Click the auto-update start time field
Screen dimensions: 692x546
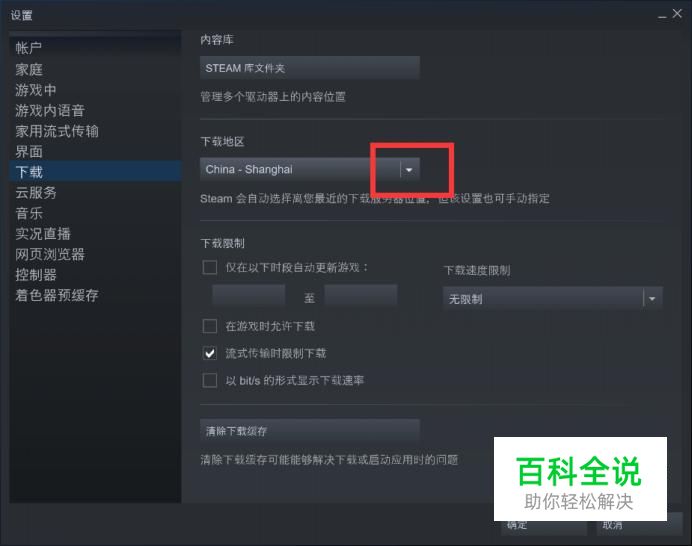point(248,295)
